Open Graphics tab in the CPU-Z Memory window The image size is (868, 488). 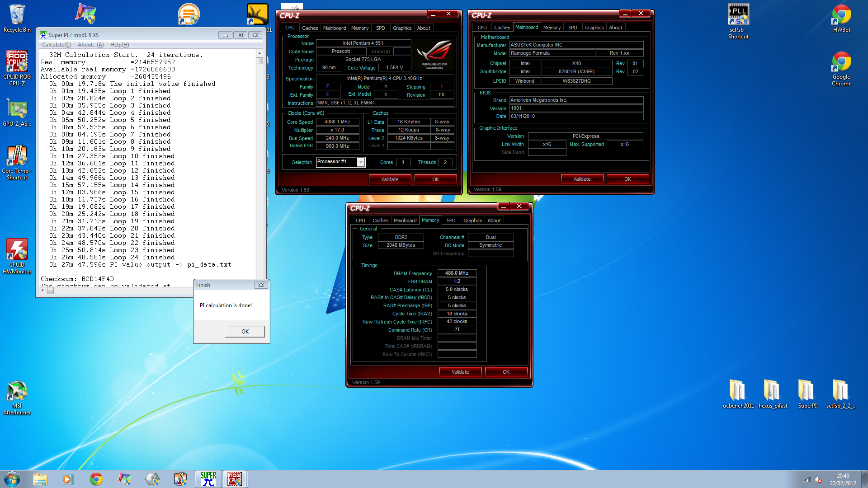click(472, 221)
